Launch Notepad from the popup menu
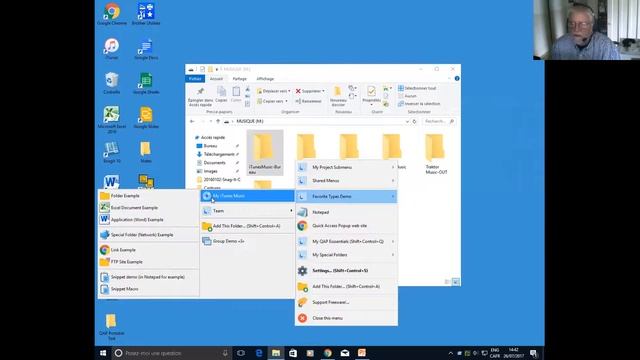The image size is (640, 360). point(346,212)
